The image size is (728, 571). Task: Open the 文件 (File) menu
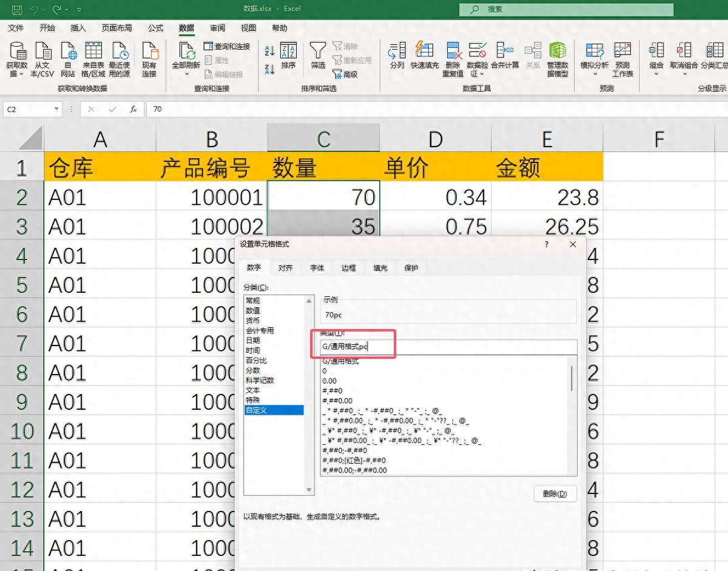tap(16, 28)
